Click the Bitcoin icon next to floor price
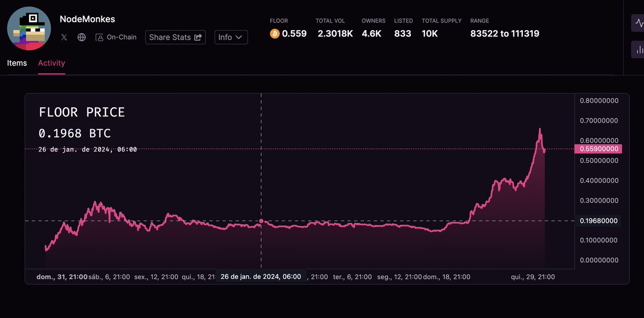Screen dimensions: 644x318 (274, 33)
